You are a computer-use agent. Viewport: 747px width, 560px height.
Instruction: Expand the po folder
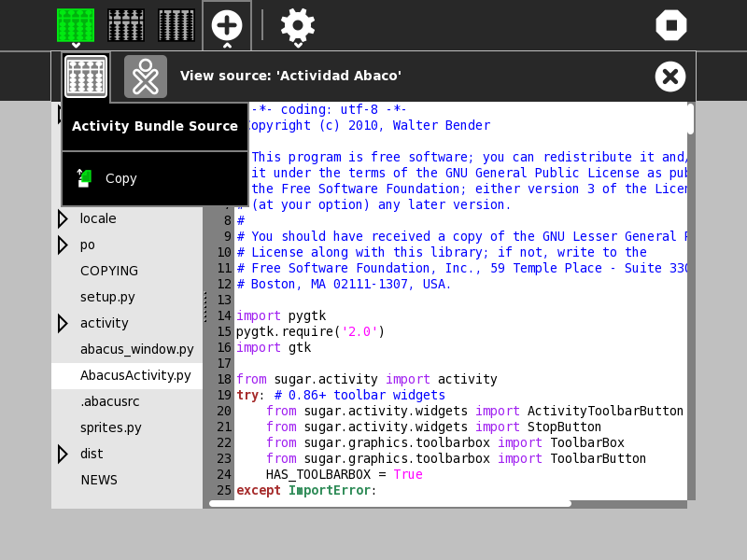click(63, 245)
